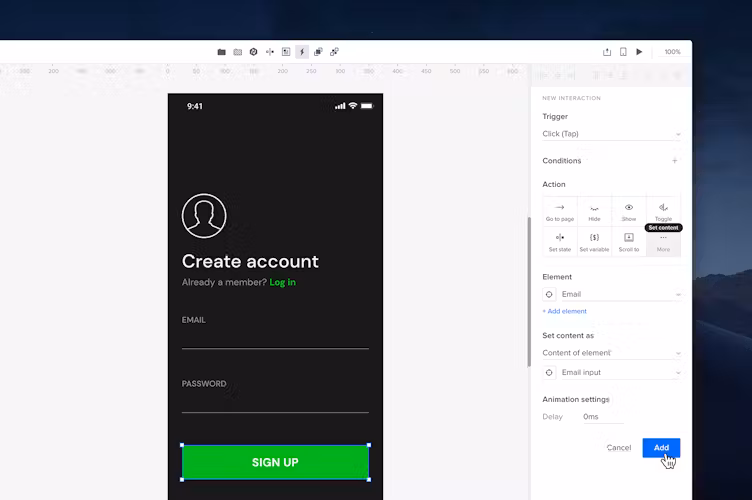Open the folder icon in the top toolbar
The width and height of the screenshot is (752, 500).
(x=222, y=52)
